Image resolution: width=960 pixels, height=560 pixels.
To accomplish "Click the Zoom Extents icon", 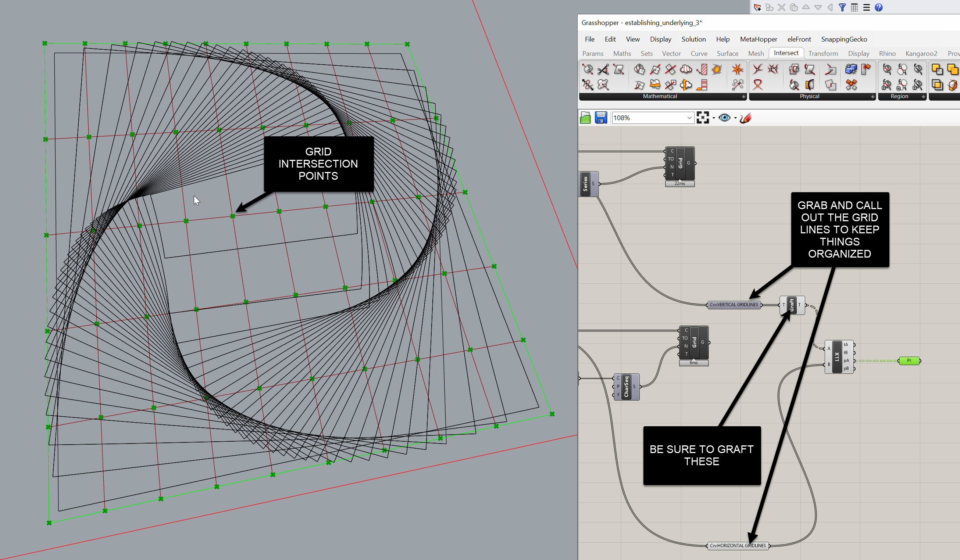I will (x=703, y=118).
